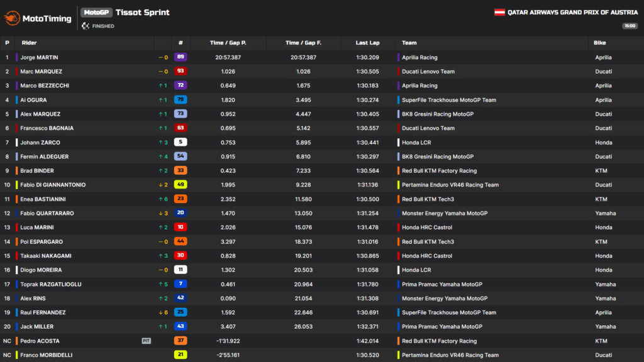Viewport: 644px width, 362px height.
Task: Sort by the Rider column header
Action: [29, 43]
